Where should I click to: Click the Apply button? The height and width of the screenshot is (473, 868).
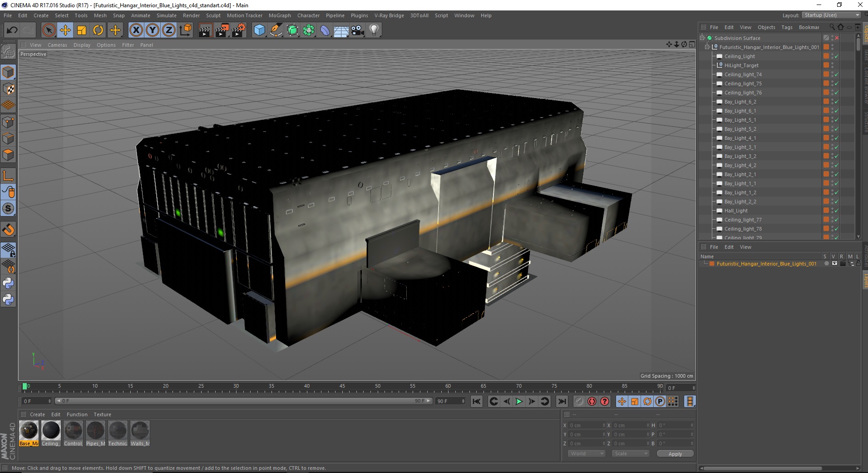pyautogui.click(x=675, y=453)
